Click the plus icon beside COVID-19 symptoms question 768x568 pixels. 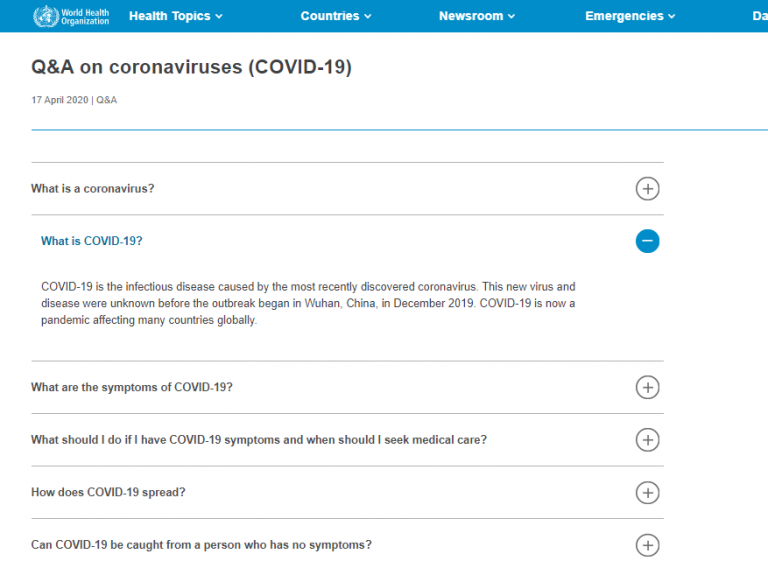click(648, 387)
